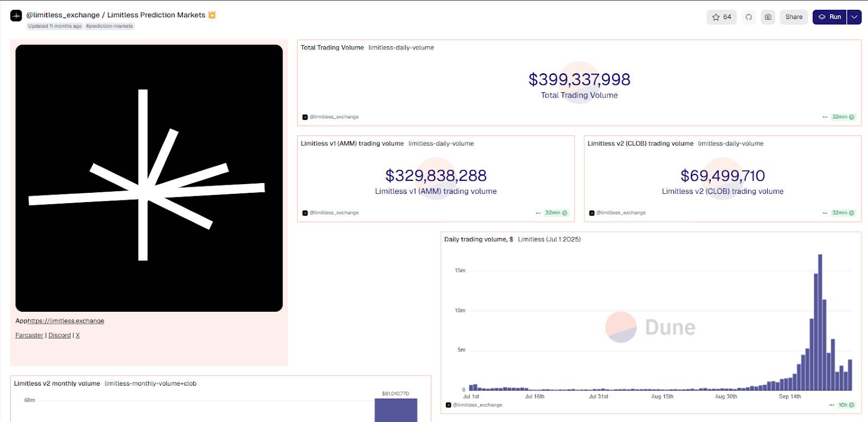Image resolution: width=868 pixels, height=422 pixels.
Task: Click the Limitless avatar icon beside dashboard title
Action: [x=16, y=16]
